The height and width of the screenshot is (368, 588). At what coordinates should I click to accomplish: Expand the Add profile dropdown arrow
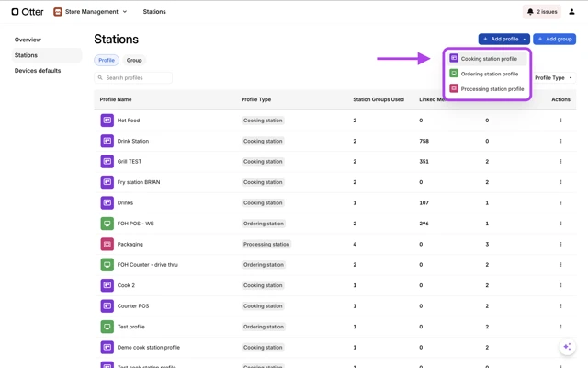click(525, 40)
